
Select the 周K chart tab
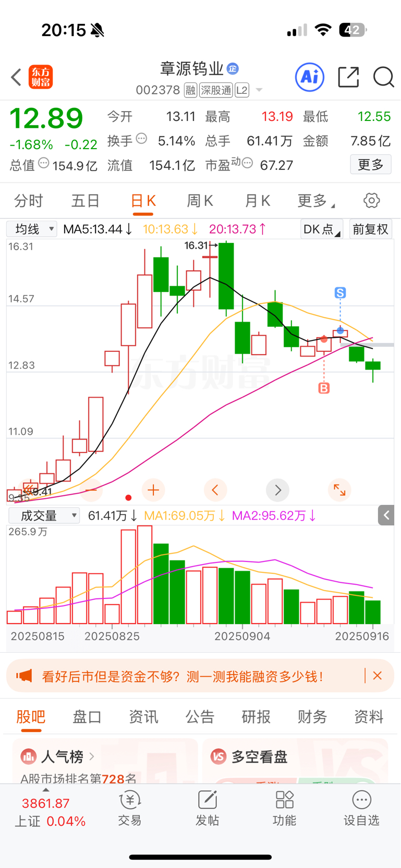(200, 201)
